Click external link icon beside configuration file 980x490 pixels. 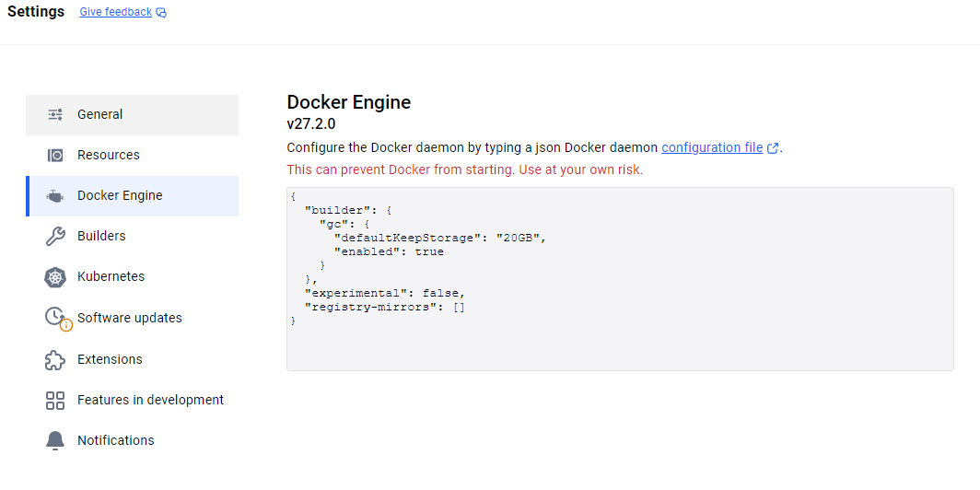click(x=773, y=148)
